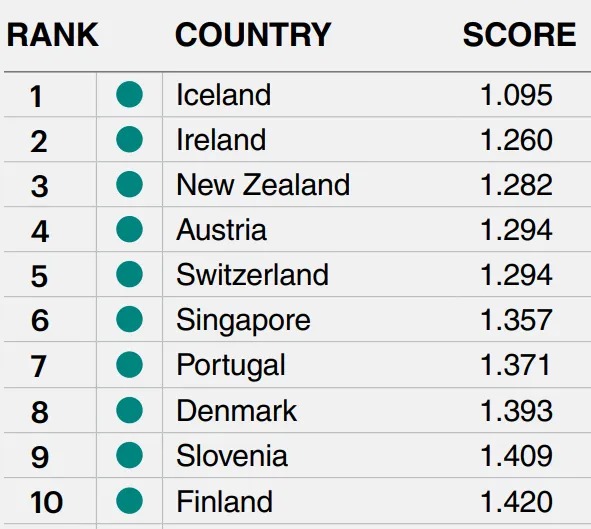This screenshot has height=529, width=591.
Task: Click the Denmark country name
Action: point(237,411)
